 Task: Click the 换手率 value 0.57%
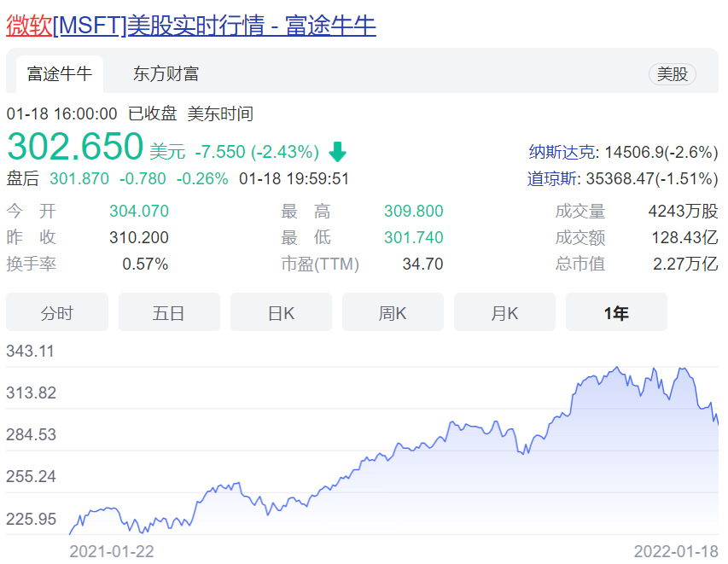(x=145, y=265)
